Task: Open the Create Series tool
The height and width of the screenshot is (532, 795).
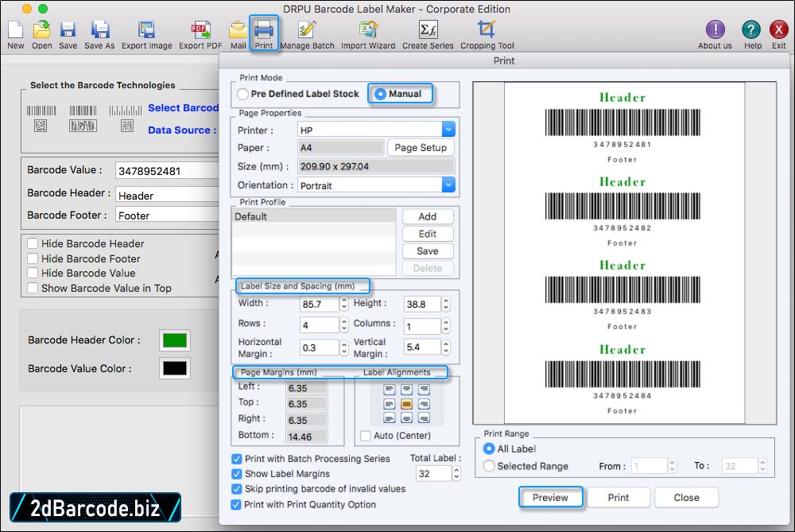Action: click(x=428, y=30)
